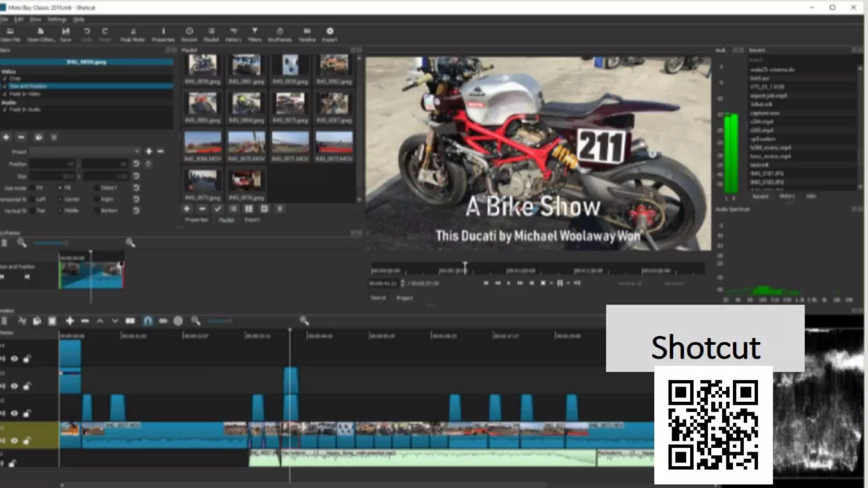Click the Keyframes toolbar icon

point(280,34)
